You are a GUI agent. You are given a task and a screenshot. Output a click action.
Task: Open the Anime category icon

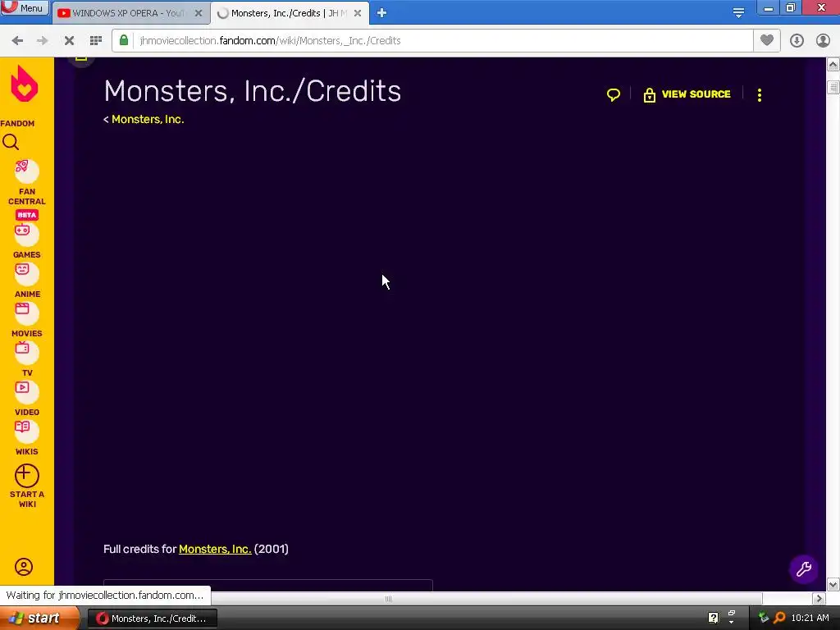point(26,274)
